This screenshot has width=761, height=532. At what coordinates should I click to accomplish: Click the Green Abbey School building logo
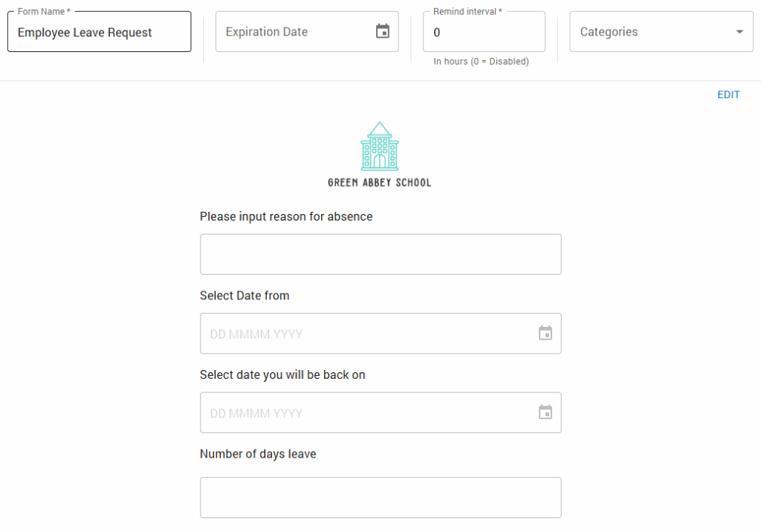pos(380,146)
